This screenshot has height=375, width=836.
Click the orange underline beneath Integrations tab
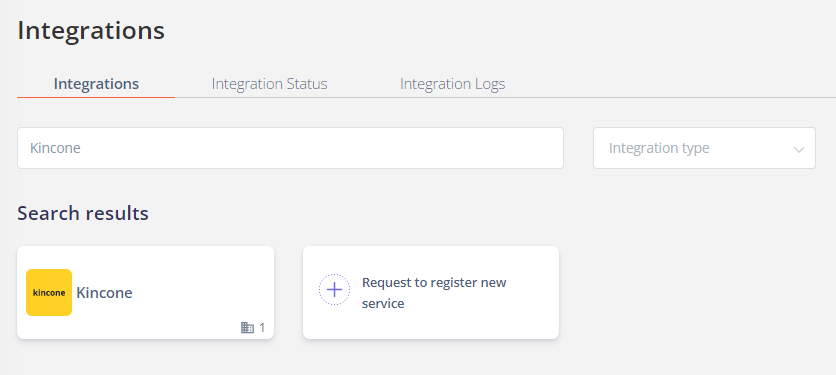coord(96,97)
